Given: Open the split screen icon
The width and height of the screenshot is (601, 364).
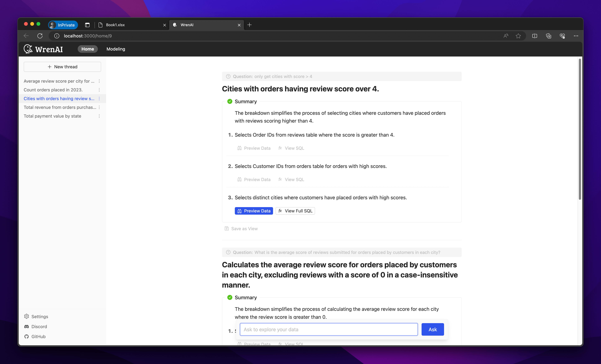Looking at the screenshot, I should (535, 36).
